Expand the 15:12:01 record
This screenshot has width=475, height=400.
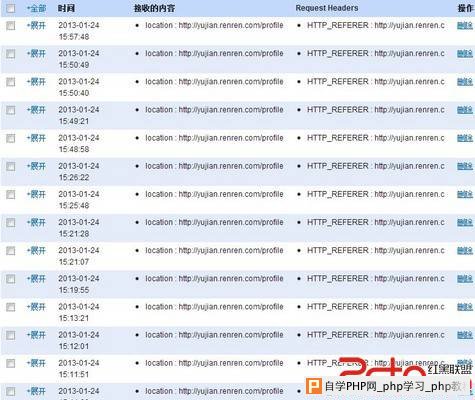pyautogui.click(x=36, y=335)
